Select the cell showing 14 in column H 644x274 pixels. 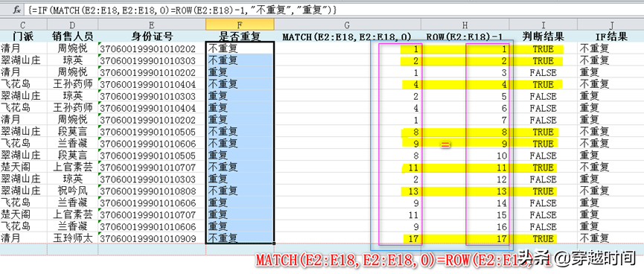pos(465,203)
